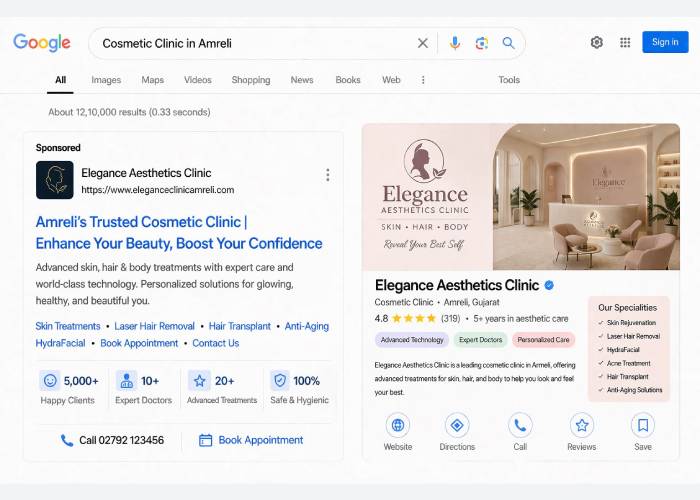
Task: Get Directions via the diamond icon
Action: (457, 425)
